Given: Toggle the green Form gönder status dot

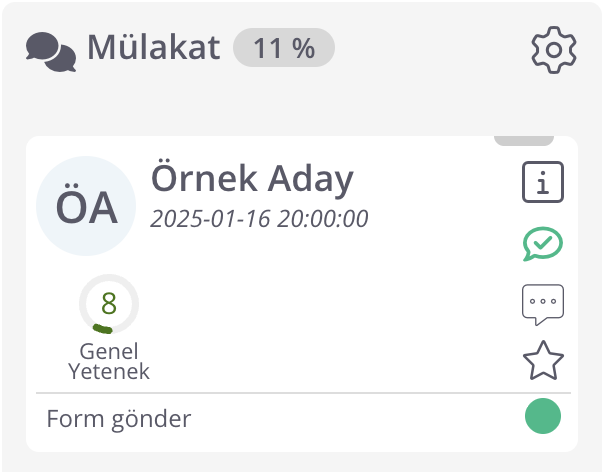Looking at the screenshot, I should [x=543, y=417].
